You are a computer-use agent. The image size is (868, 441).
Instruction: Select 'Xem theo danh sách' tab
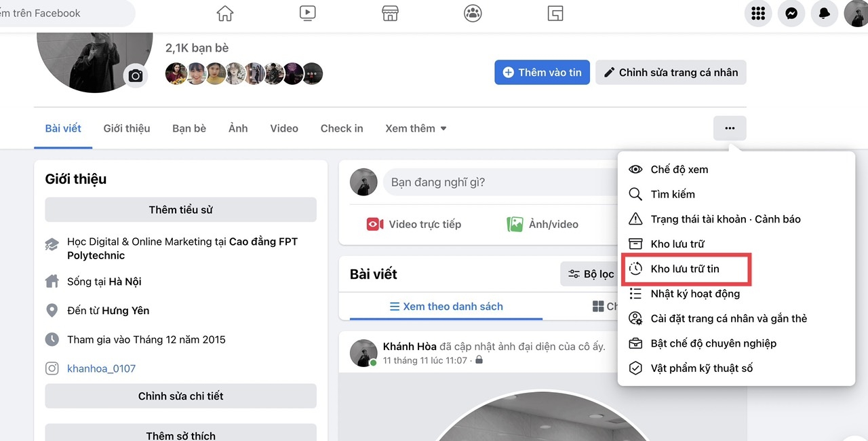coord(446,307)
